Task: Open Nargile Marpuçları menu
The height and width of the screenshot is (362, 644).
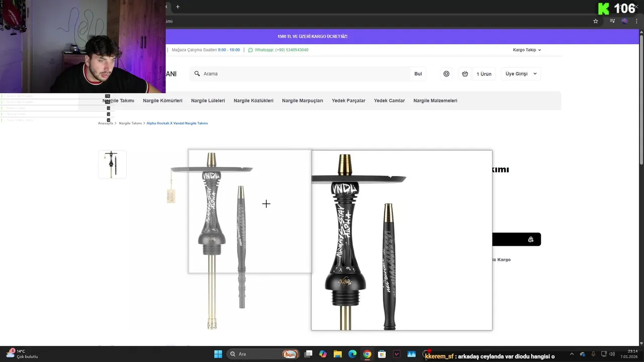Action: (x=302, y=101)
